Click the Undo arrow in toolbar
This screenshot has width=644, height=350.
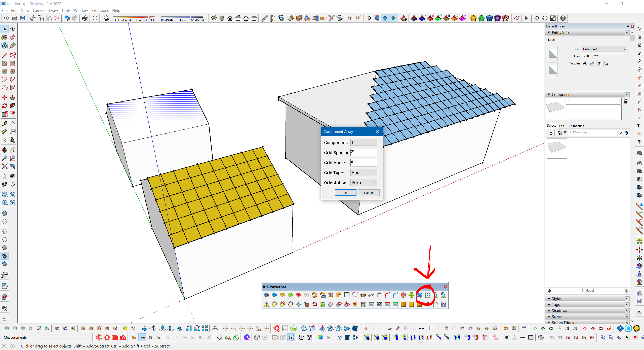67,18
